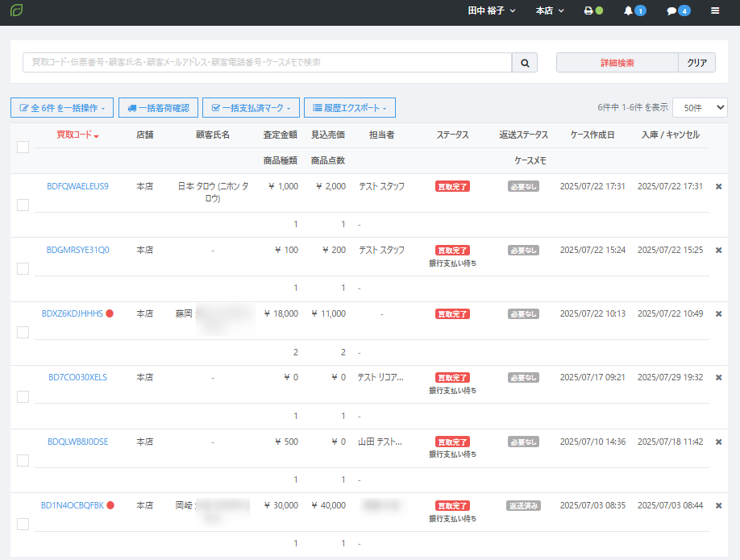Click the x icon on row BD7CO030XELS
Screen dimensions: 740x560
[x=718, y=377]
